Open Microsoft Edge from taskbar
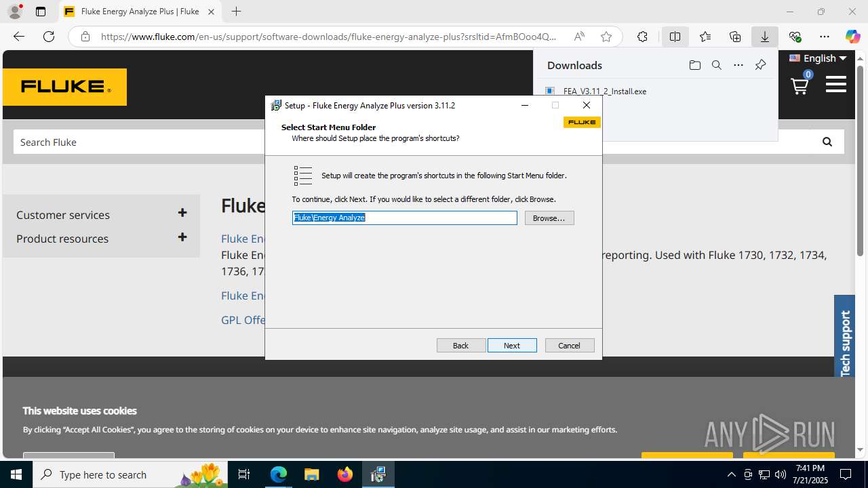Image resolution: width=868 pixels, height=488 pixels. [279, 474]
